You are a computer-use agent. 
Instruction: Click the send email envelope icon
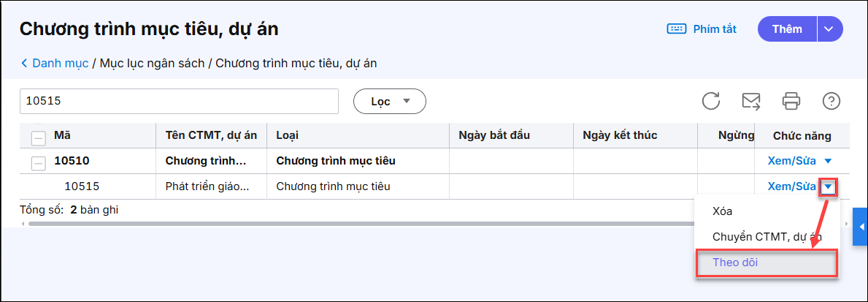point(751,101)
